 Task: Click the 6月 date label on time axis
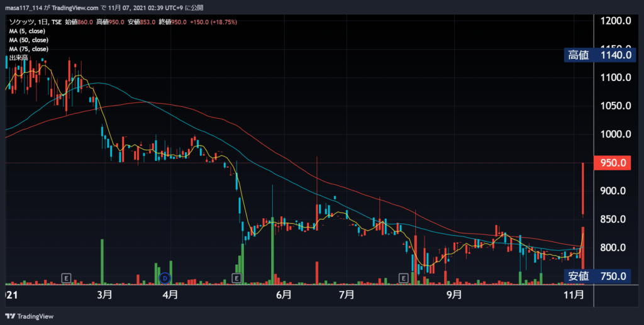[284, 295]
